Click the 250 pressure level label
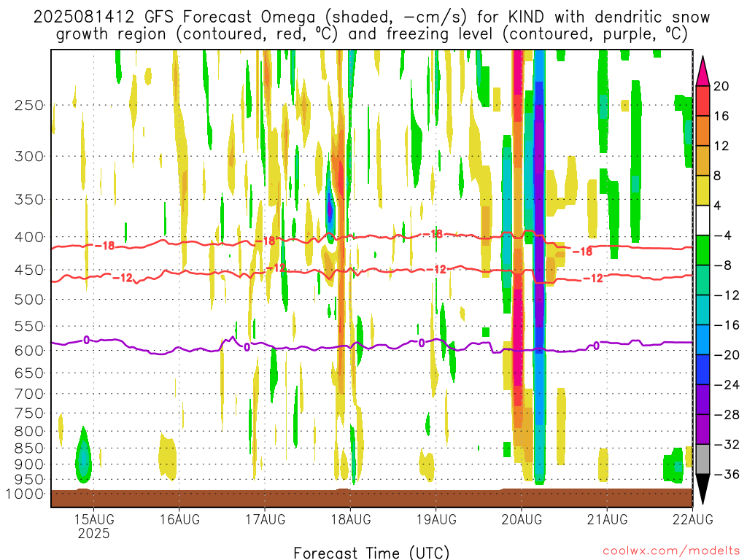 pos(29,105)
